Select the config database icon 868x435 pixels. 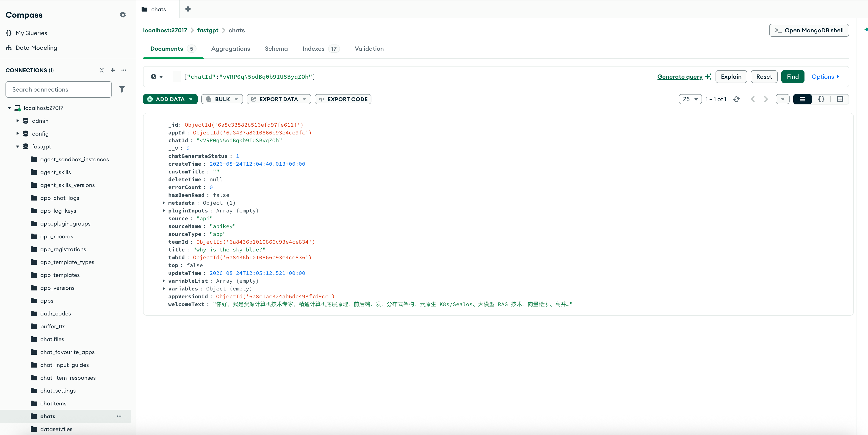point(26,134)
